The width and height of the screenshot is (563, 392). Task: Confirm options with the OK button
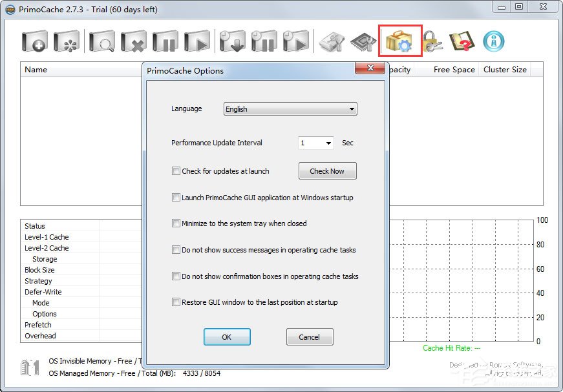pyautogui.click(x=227, y=337)
